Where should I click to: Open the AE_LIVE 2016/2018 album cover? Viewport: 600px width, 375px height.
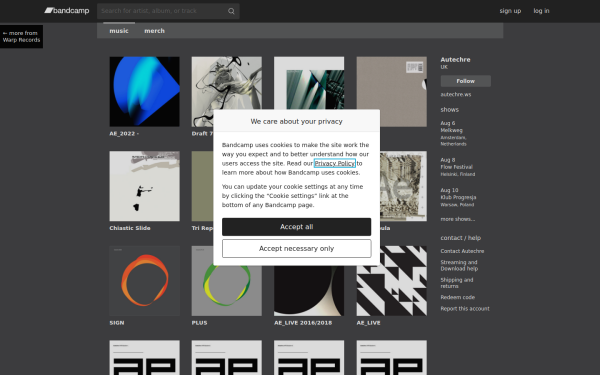click(x=309, y=291)
